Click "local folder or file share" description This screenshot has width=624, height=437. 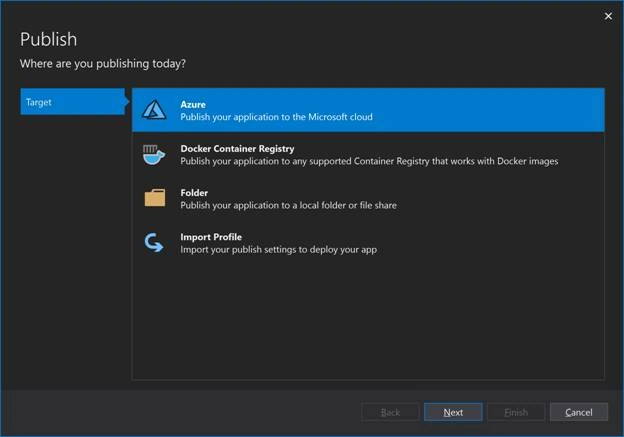tap(289, 205)
